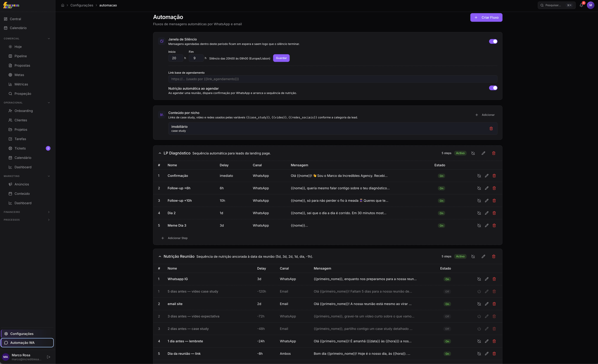Screen dimensions: 598x364
Task: Click Adicionar Step under LP Diagnóstico
Action: [175, 238]
